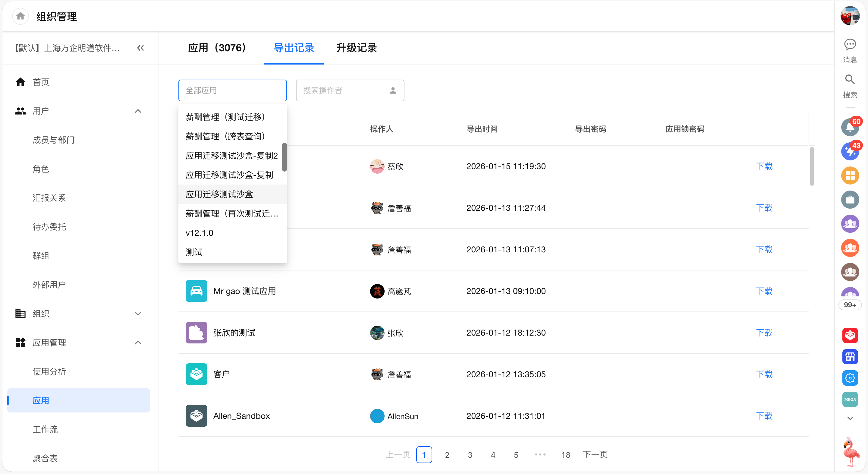Collapse the 应用管理 section
This screenshot has width=868, height=474.
coord(138,343)
